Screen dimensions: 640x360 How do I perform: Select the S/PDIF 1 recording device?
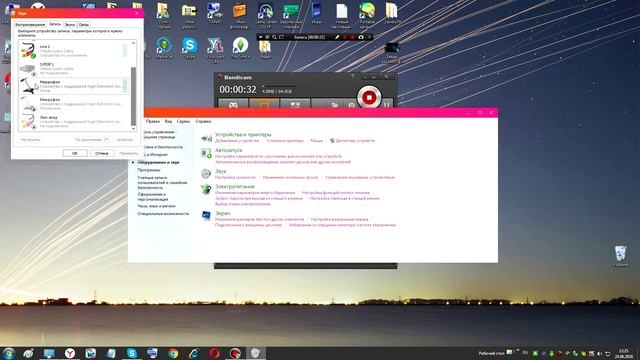tap(73, 68)
